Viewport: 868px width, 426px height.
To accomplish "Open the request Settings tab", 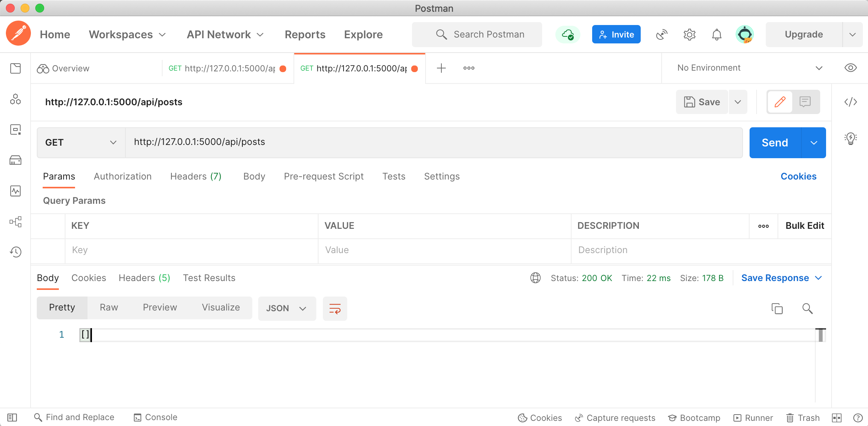I will pyautogui.click(x=442, y=176).
